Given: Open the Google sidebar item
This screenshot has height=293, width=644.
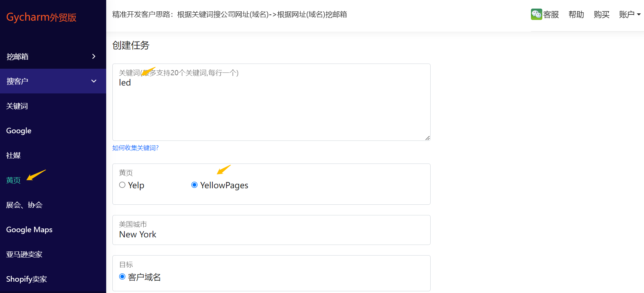Looking at the screenshot, I should click(x=19, y=131).
